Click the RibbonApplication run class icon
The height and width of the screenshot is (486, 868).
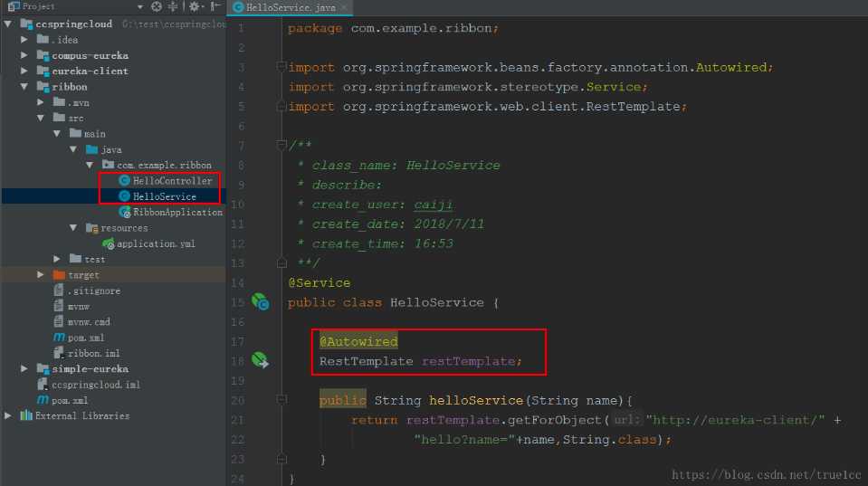tap(124, 212)
